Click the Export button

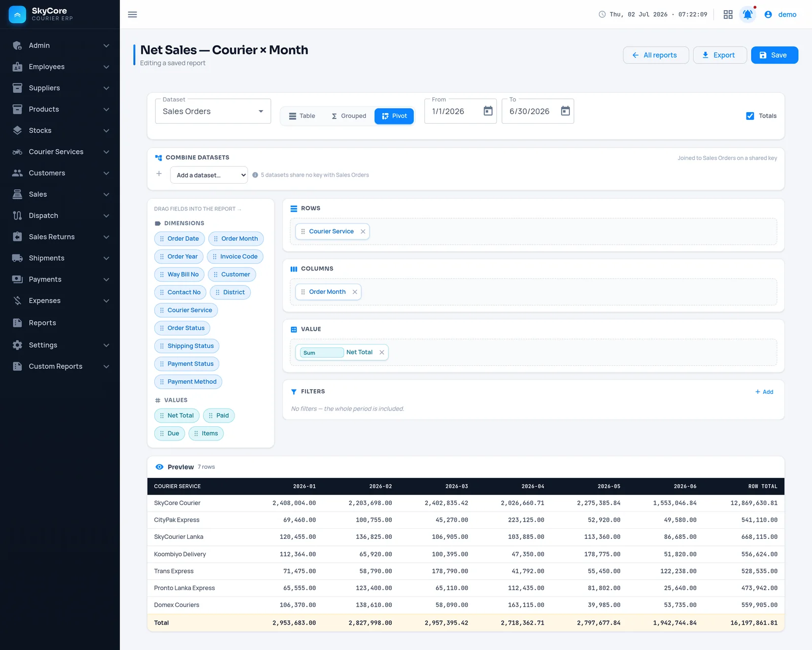[720, 55]
